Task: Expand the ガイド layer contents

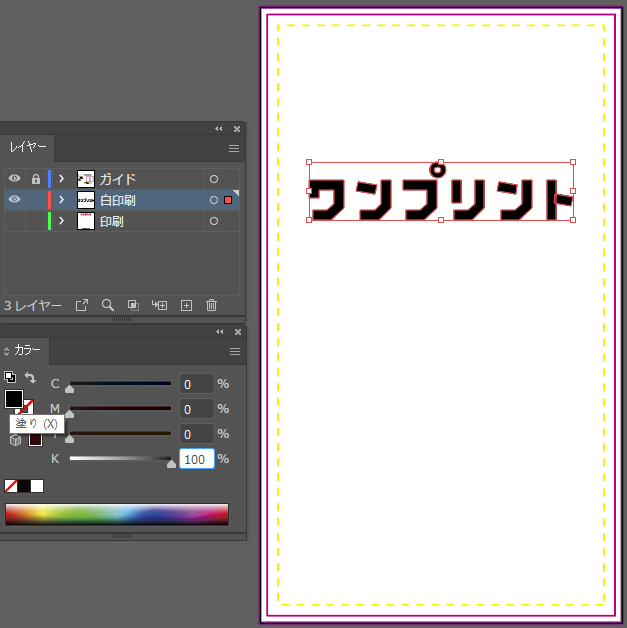Action: point(61,179)
